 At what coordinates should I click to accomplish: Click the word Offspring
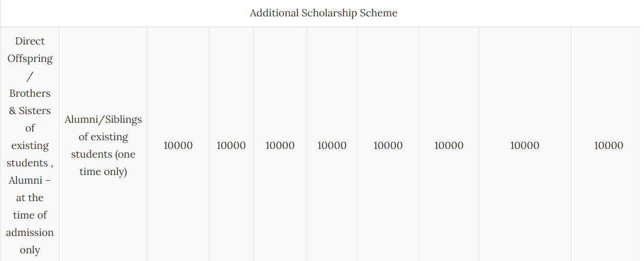click(x=30, y=59)
